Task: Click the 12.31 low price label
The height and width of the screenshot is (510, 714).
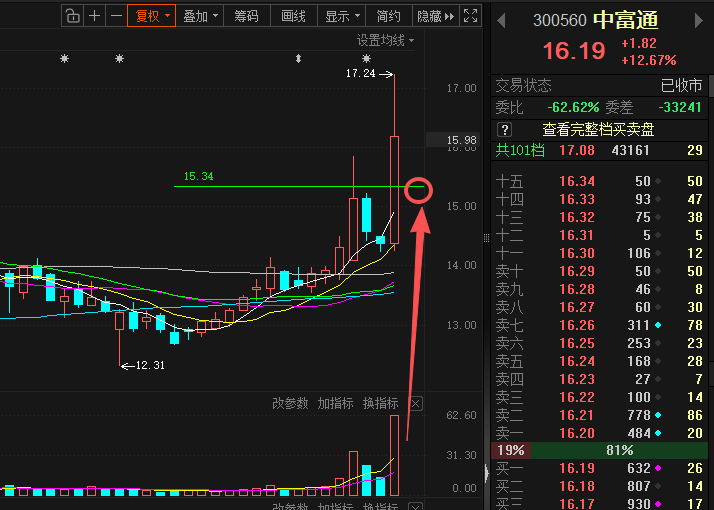Action: tap(150, 365)
